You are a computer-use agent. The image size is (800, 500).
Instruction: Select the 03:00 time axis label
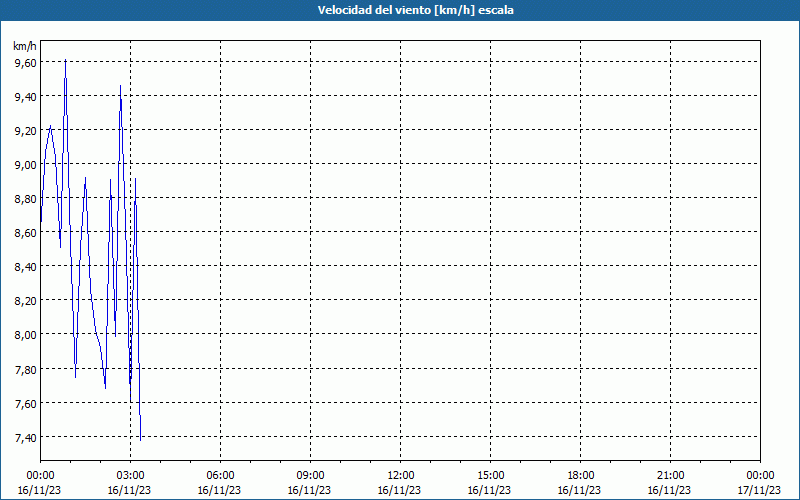[130, 476]
